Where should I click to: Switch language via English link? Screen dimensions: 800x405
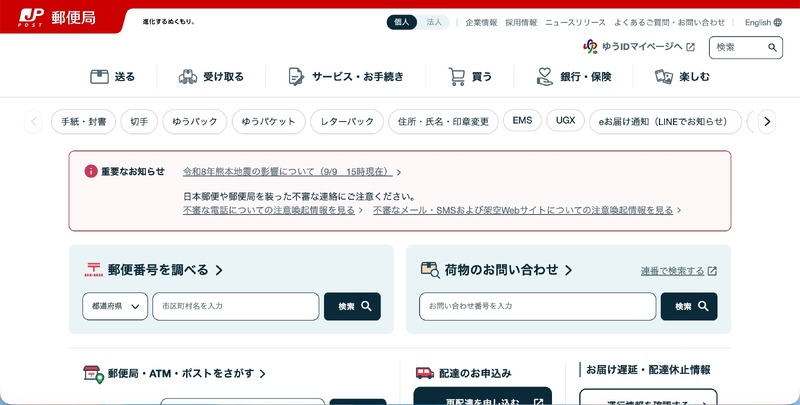pyautogui.click(x=758, y=22)
